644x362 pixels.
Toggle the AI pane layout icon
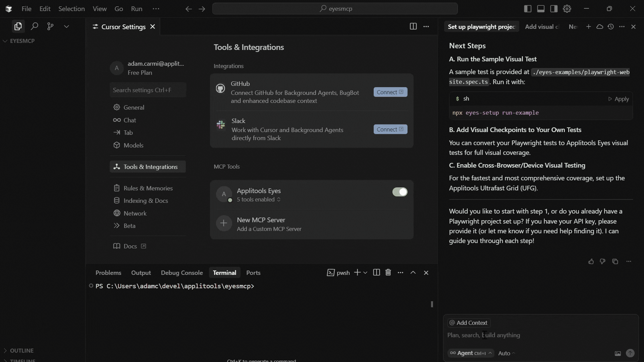point(554,9)
